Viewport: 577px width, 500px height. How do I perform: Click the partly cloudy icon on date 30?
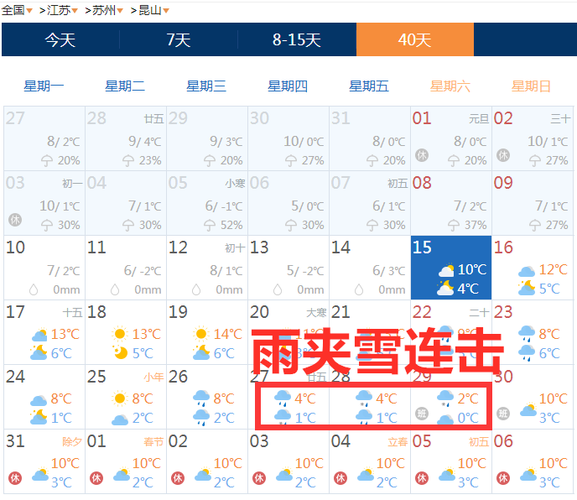528,410
